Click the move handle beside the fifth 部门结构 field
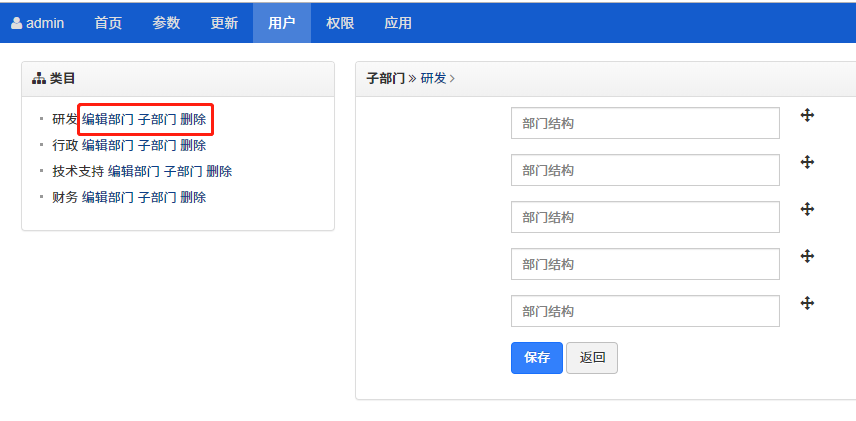 tap(807, 304)
